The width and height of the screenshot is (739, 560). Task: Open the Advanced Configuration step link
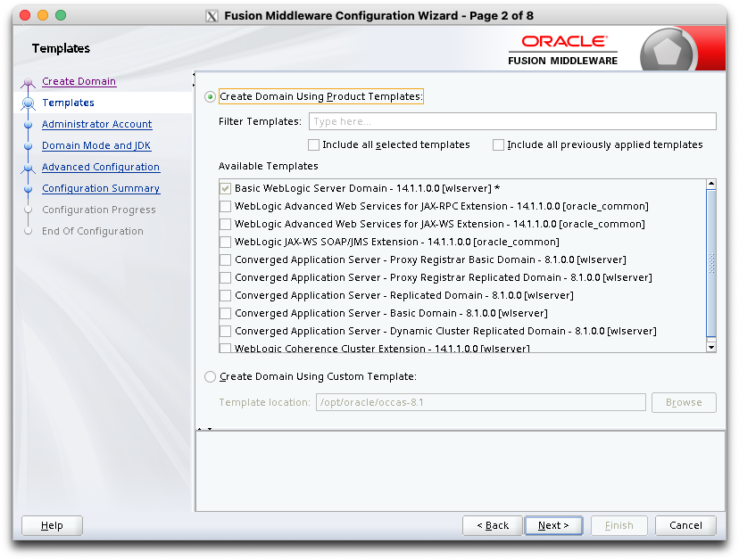click(100, 168)
